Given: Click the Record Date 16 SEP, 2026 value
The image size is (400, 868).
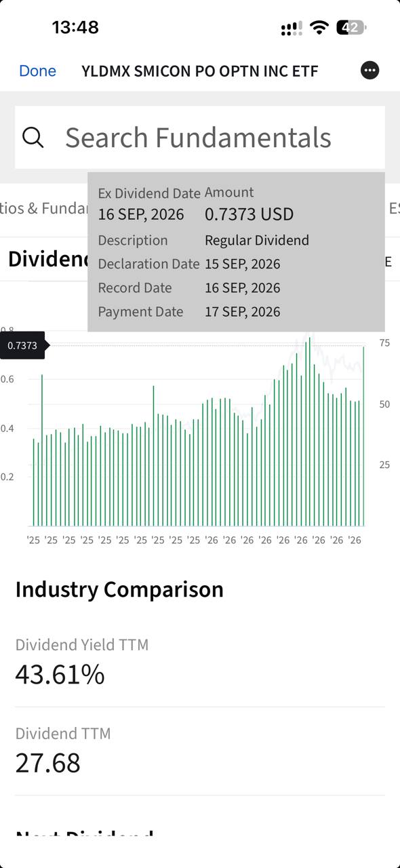Looking at the screenshot, I should point(242,288).
